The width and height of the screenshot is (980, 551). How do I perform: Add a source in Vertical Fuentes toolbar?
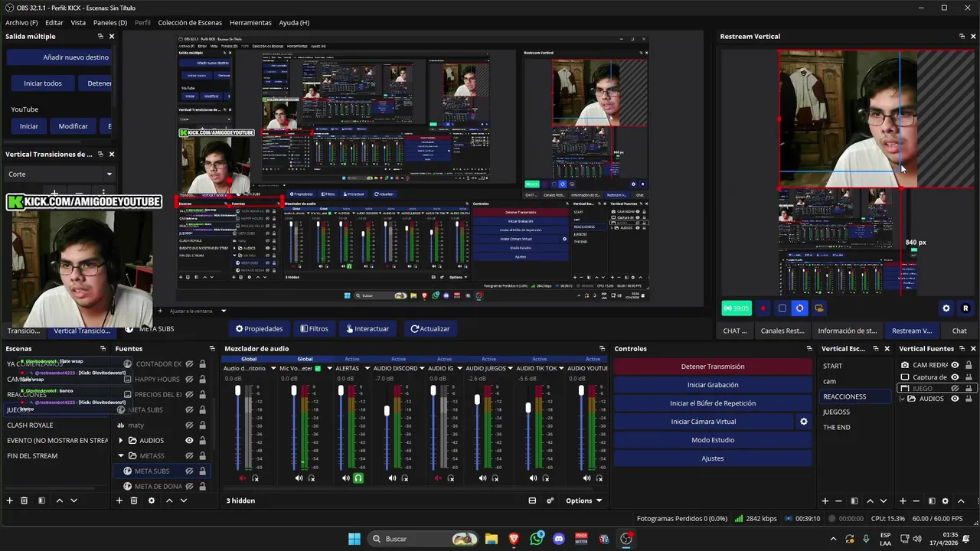(x=903, y=501)
